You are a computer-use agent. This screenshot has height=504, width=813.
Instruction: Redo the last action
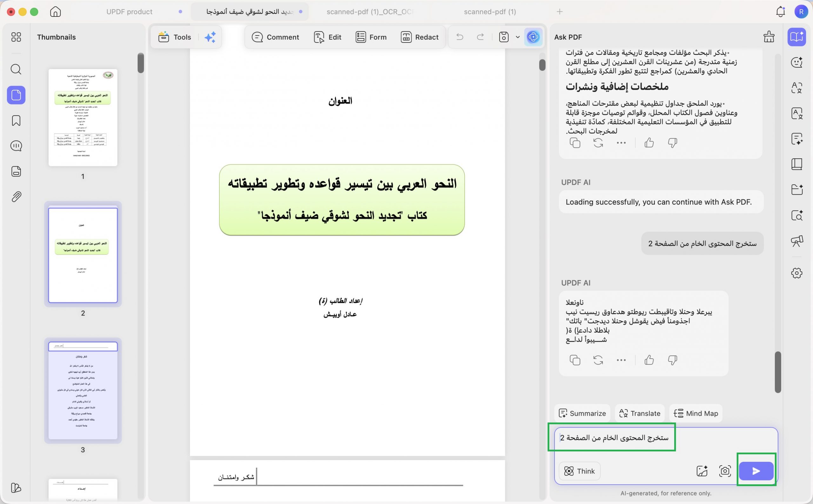point(480,37)
